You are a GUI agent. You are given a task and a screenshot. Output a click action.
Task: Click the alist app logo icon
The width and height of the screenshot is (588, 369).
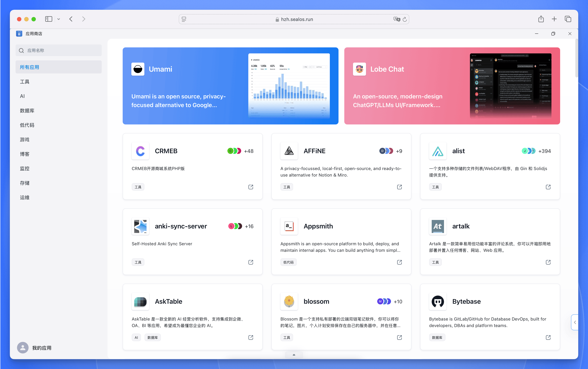tap(438, 151)
